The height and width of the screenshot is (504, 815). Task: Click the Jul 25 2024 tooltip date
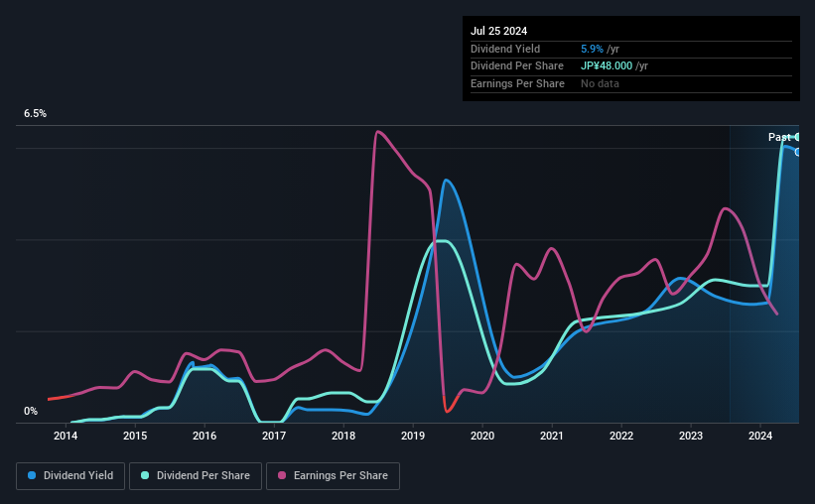(499, 31)
